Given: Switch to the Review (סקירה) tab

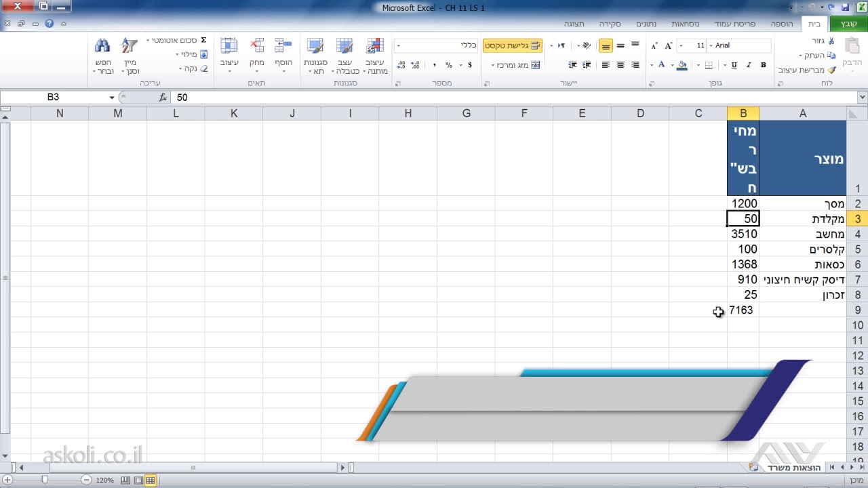Looking at the screenshot, I should (x=610, y=24).
